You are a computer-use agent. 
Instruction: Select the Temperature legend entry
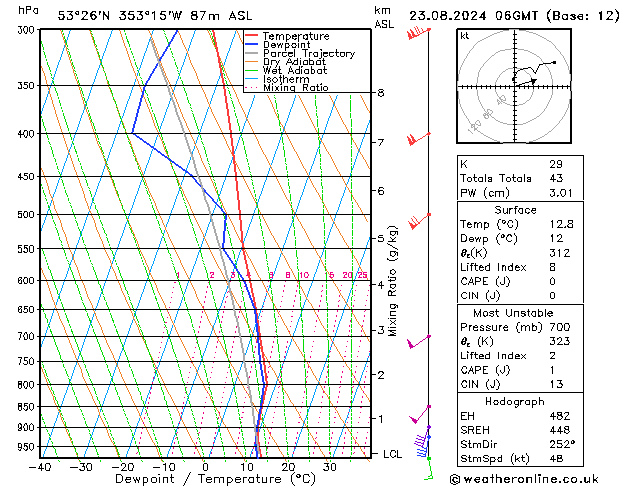click(295, 36)
